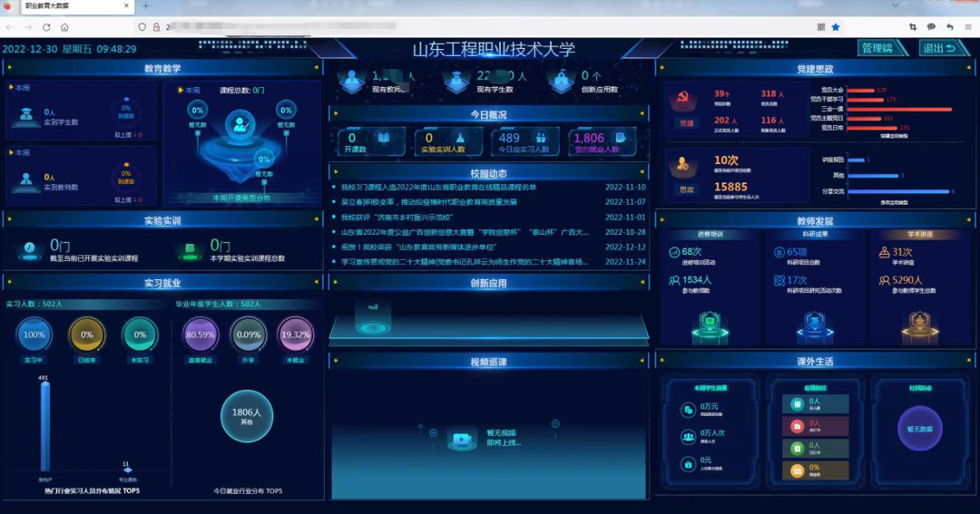Viewport: 980px width, 514px height.
Task: Open the 实验实训 section header
Action: [162, 220]
